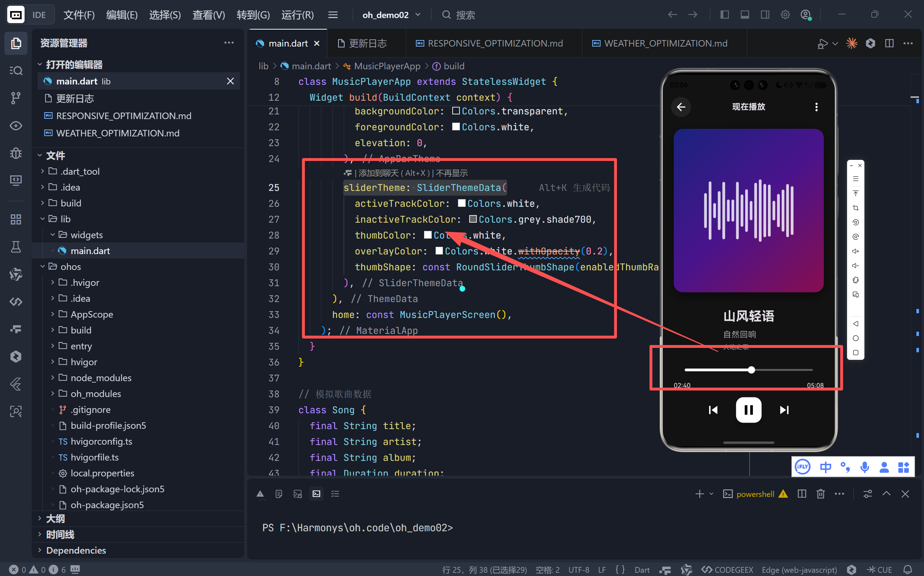Open the debug bug icon in sidebar
Image resolution: width=924 pixels, height=576 pixels.
pos(16,153)
